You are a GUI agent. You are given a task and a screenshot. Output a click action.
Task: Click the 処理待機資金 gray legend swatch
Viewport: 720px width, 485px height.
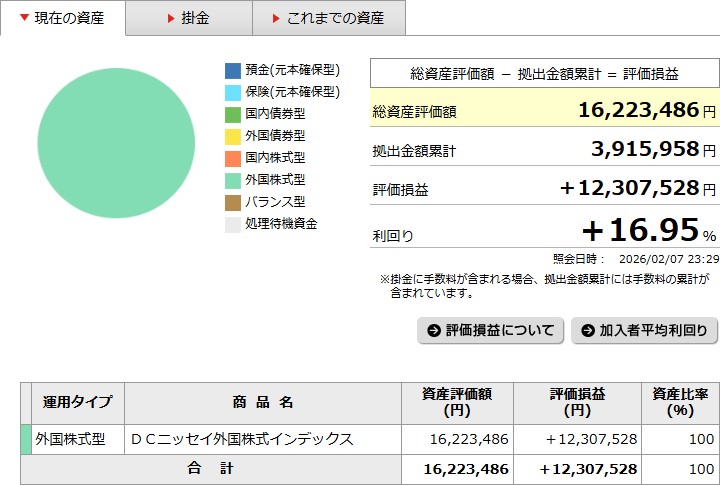click(x=233, y=224)
